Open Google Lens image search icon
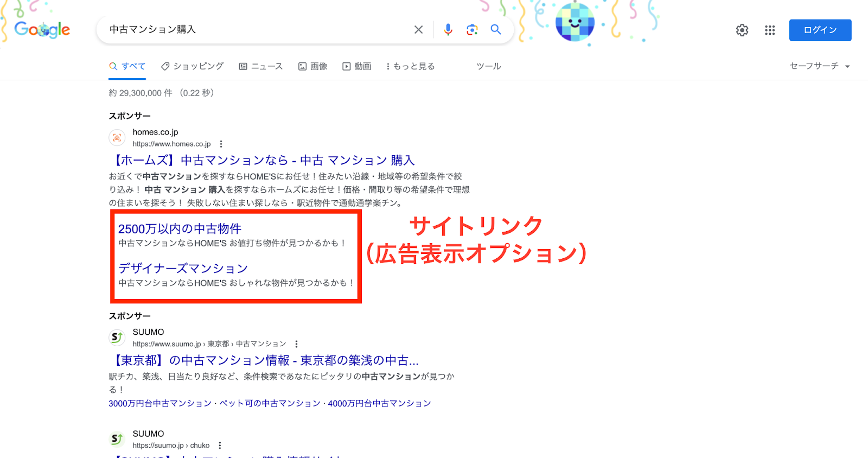The width and height of the screenshot is (868, 458). (x=472, y=30)
